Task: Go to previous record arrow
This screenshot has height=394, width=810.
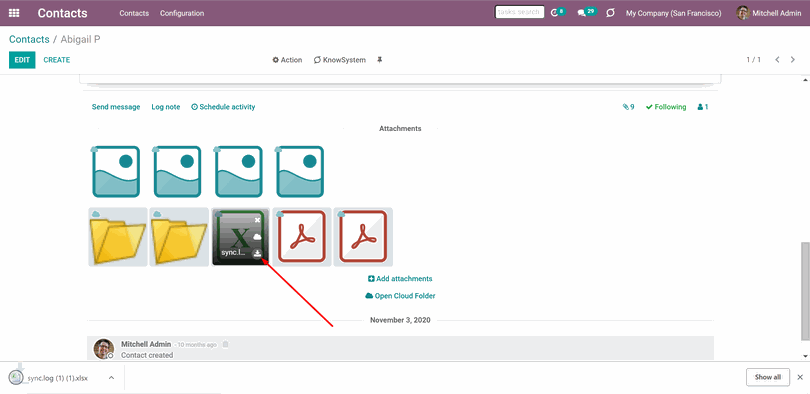Action: tap(777, 60)
